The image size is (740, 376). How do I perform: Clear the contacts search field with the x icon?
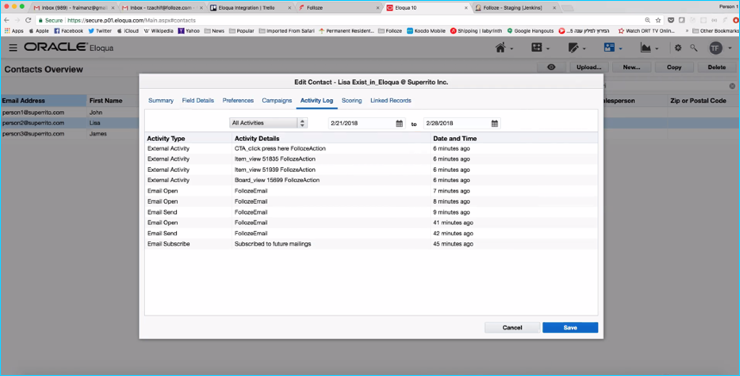point(732,86)
